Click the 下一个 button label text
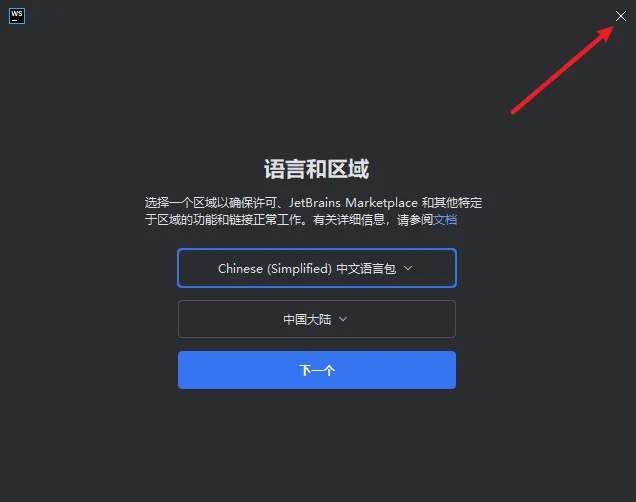This screenshot has width=636, height=502. (317, 370)
